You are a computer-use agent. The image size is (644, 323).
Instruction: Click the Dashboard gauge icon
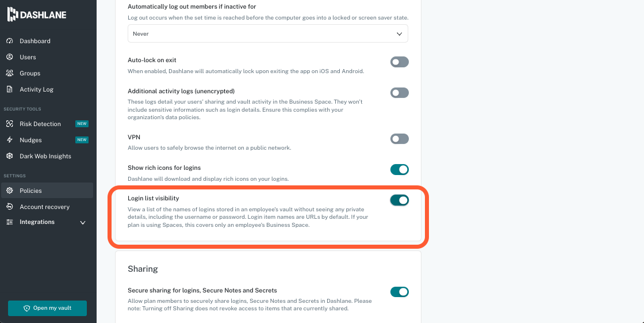[9, 41]
